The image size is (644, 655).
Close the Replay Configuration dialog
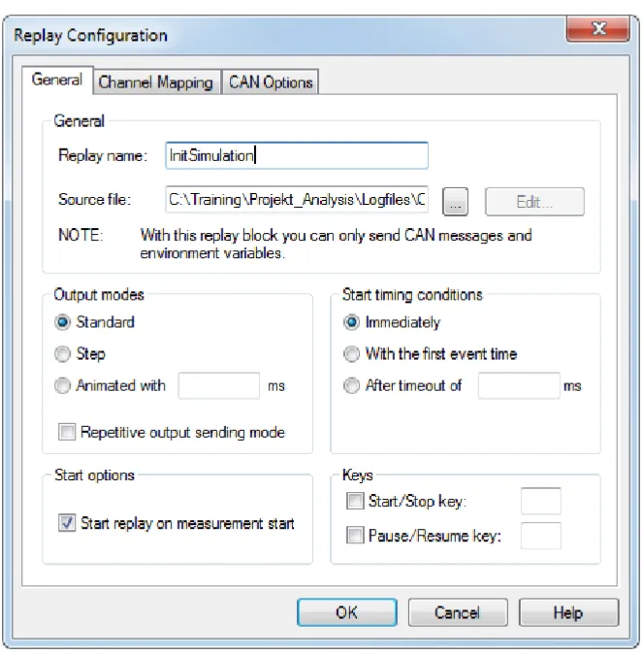pos(598,29)
